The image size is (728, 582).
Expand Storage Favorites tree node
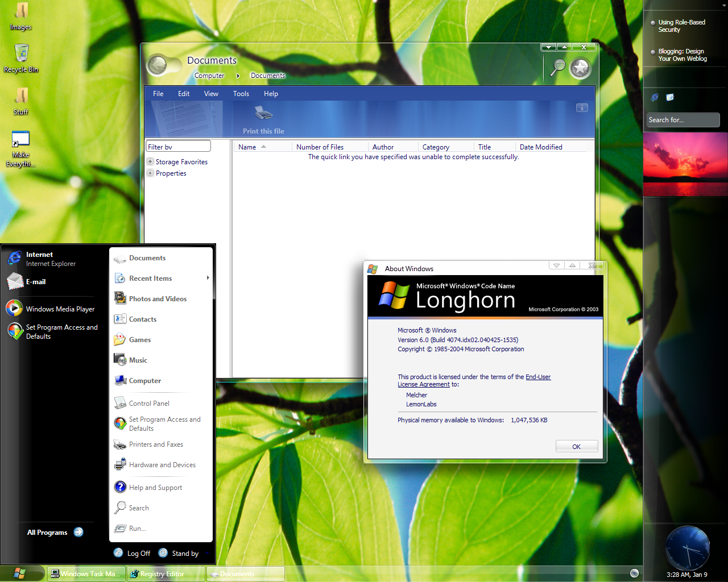coord(150,162)
